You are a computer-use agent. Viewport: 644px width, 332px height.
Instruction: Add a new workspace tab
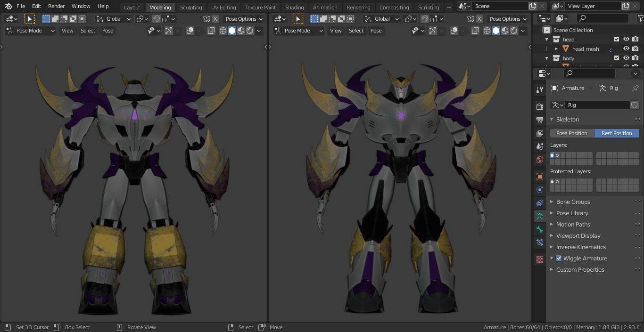pos(449,7)
